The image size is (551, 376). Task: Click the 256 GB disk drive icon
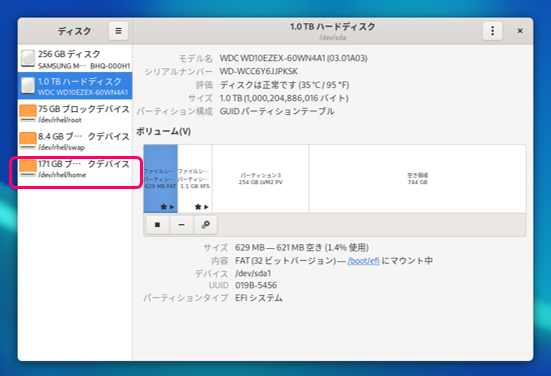pyautogui.click(x=28, y=58)
